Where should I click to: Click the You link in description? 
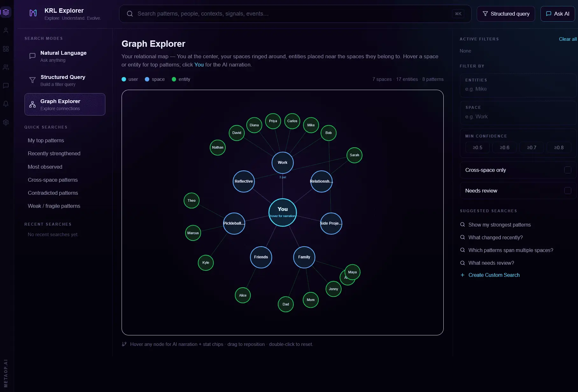199,65
